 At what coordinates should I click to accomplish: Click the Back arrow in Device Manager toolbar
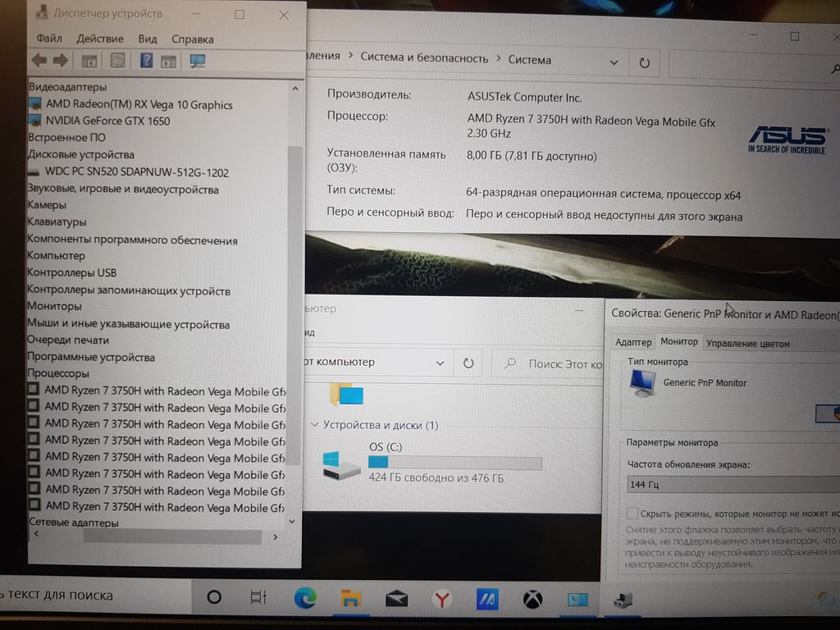click(39, 60)
